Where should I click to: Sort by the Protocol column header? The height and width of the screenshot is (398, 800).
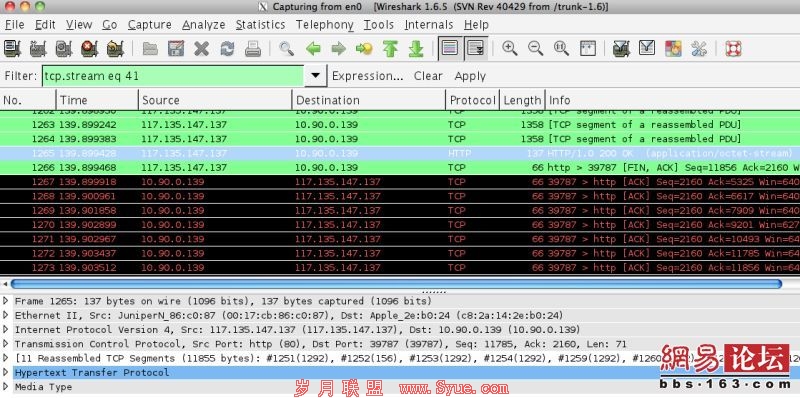[x=472, y=100]
